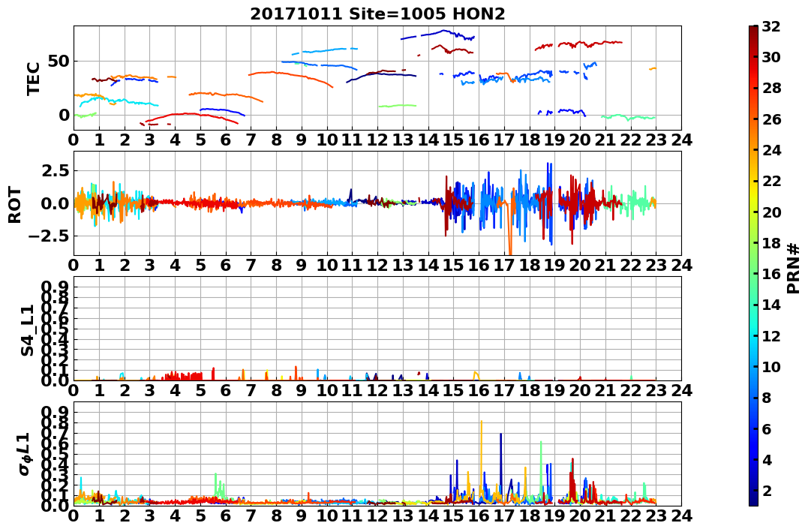Click the "50" tick on the TEC axis
Image resolution: width=808 pixels, height=532 pixels.
59,61
